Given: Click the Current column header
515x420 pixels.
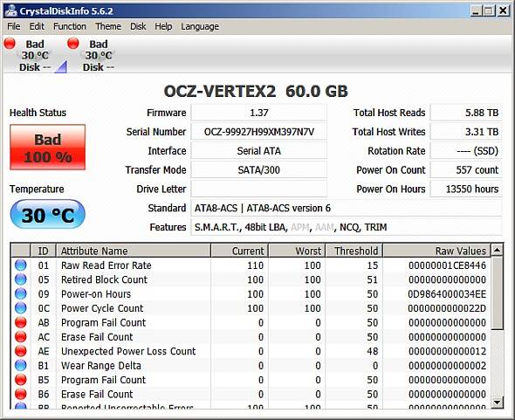Looking at the screenshot, I should coord(240,251).
